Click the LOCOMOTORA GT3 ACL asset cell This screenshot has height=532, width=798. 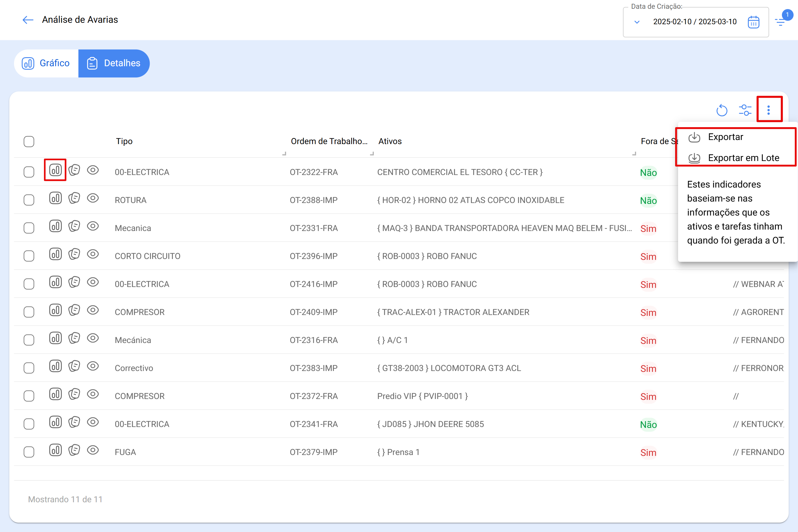tap(449, 368)
